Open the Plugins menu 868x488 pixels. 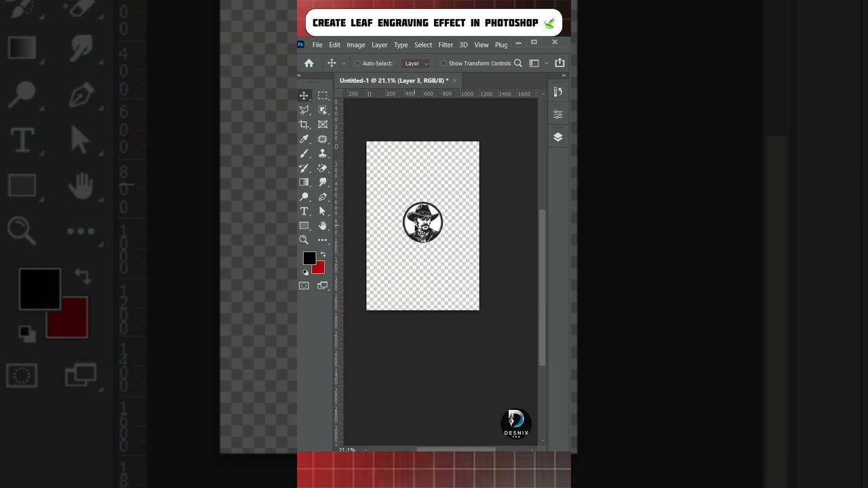pyautogui.click(x=501, y=45)
